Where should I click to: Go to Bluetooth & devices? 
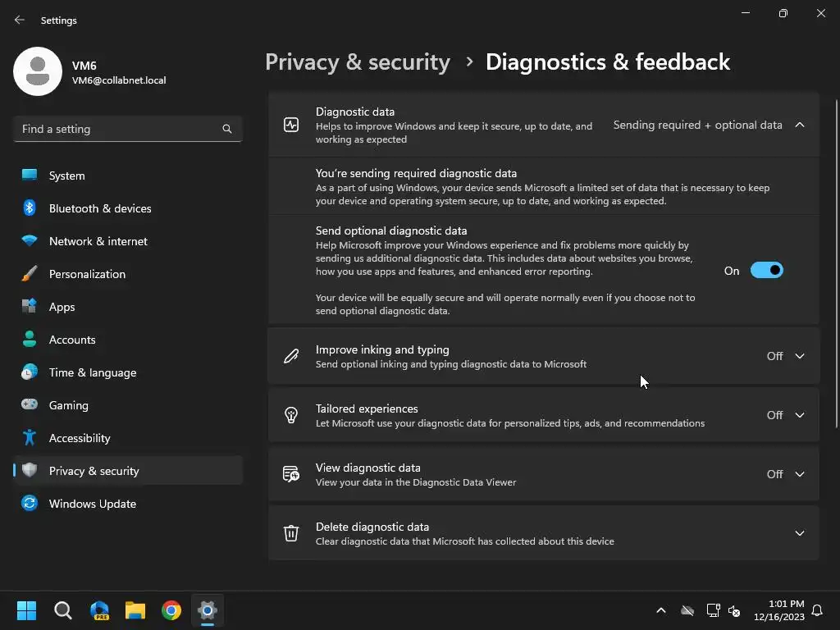click(x=128, y=208)
